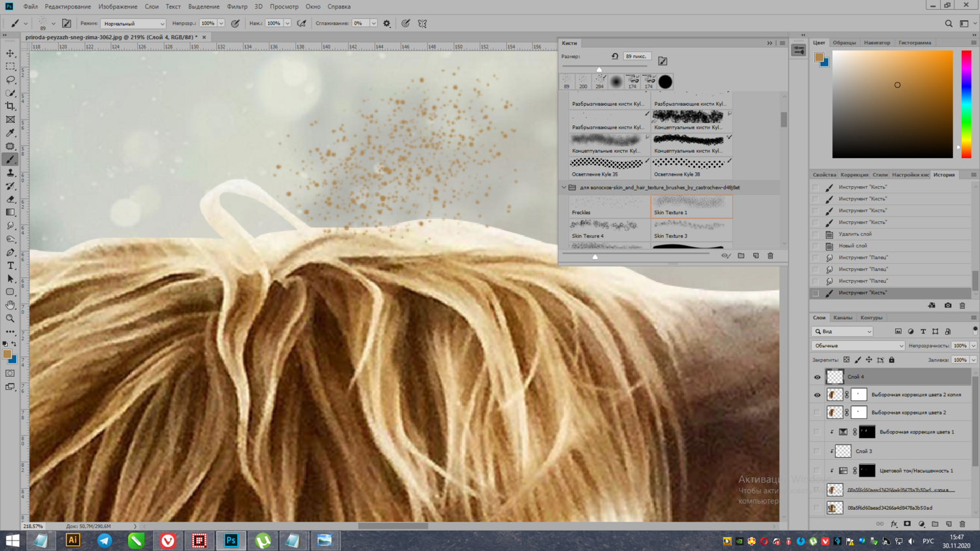Create new layer group folder icon

click(935, 524)
